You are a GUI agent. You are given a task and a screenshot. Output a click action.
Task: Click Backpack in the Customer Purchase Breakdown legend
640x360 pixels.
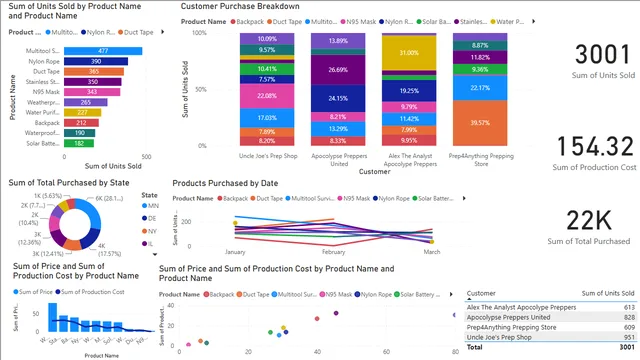(x=247, y=22)
